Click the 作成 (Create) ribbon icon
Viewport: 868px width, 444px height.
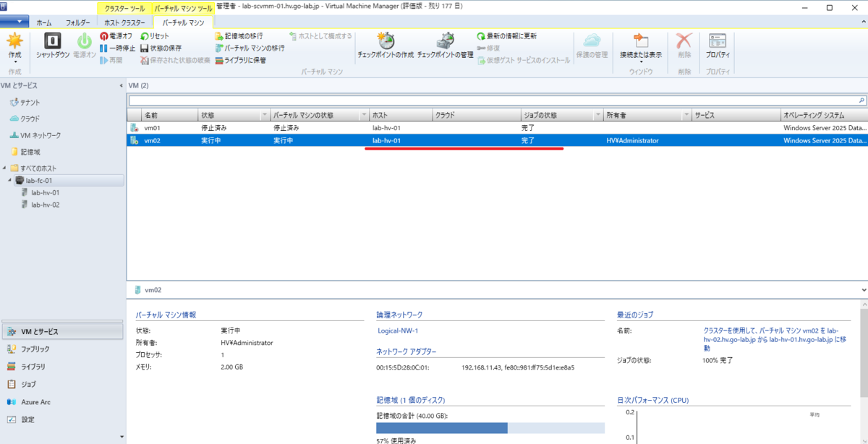coord(14,46)
